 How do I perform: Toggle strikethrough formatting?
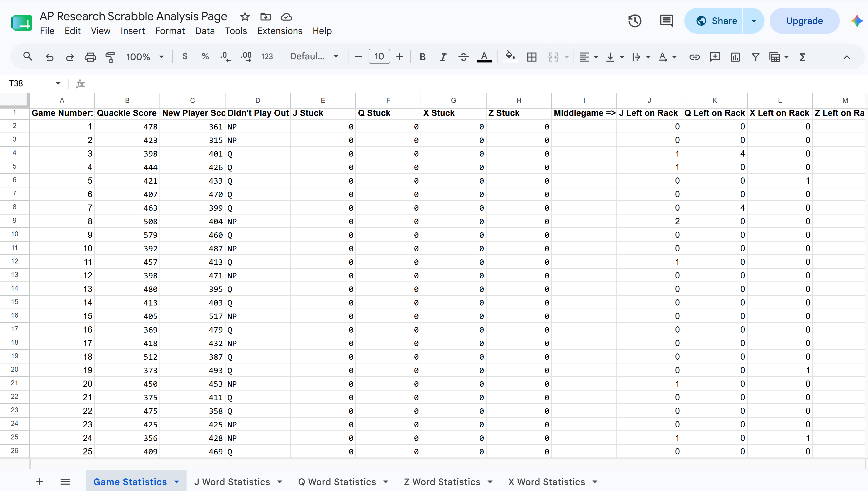point(464,57)
